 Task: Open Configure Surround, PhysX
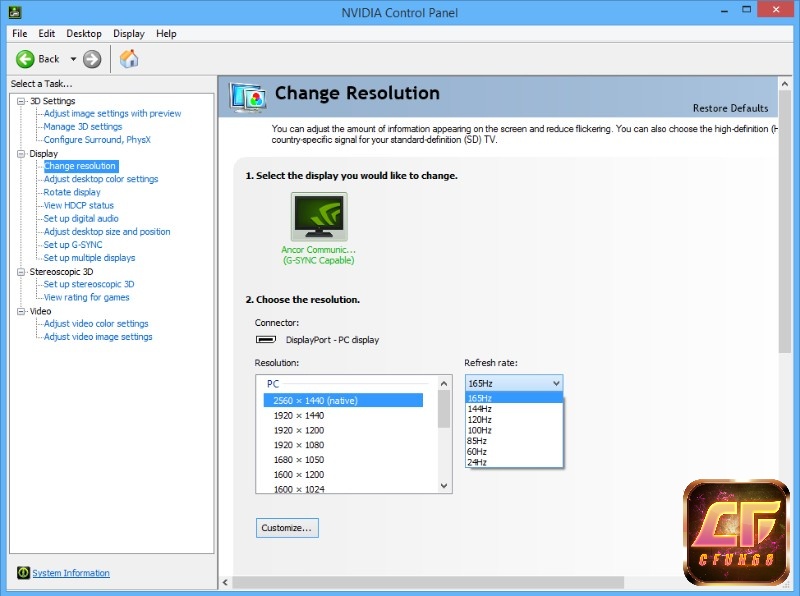(97, 140)
